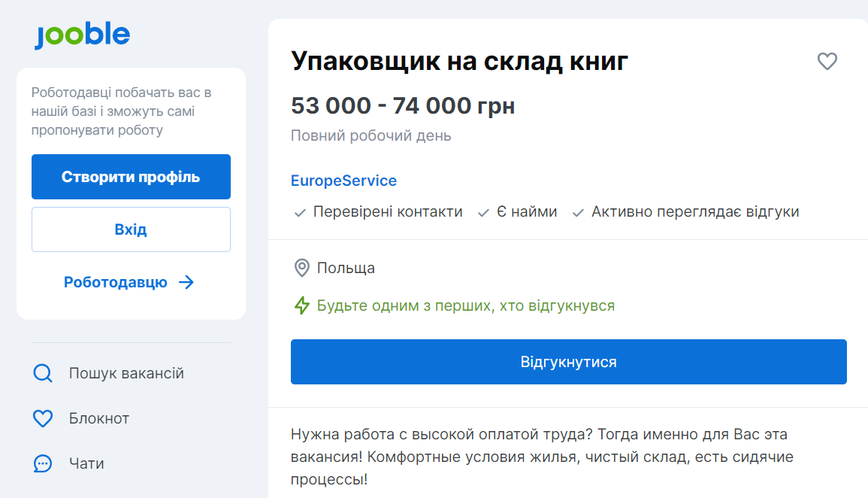
Task: Favorite the vacancy with the heart icon
Action: pyautogui.click(x=827, y=62)
